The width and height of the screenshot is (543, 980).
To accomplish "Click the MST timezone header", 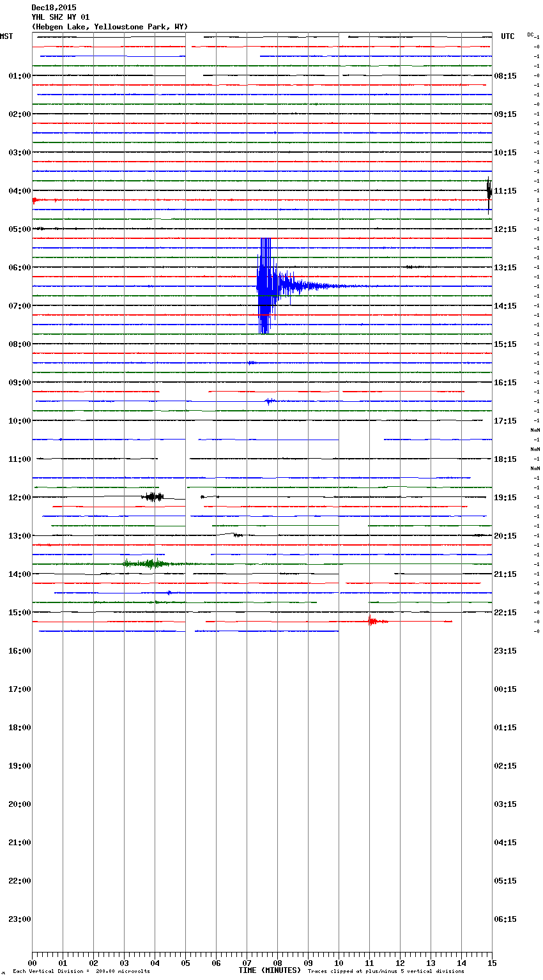I will pyautogui.click(x=6, y=36).
